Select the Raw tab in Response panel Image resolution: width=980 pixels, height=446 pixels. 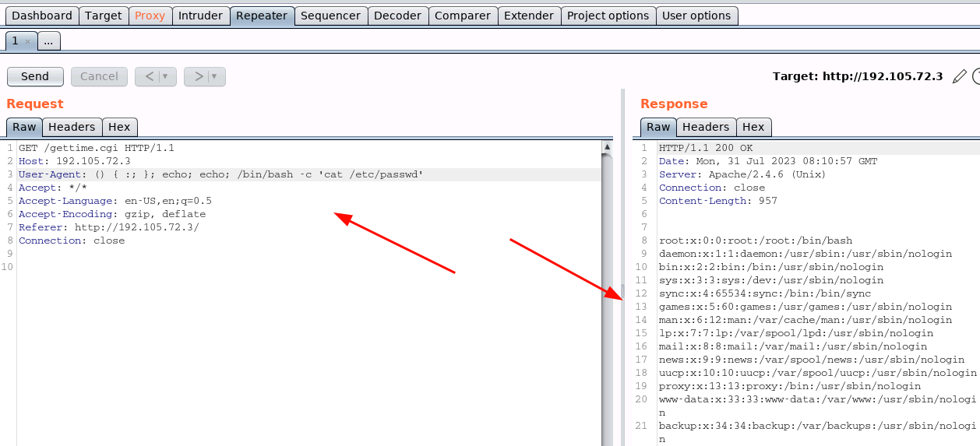coord(658,127)
